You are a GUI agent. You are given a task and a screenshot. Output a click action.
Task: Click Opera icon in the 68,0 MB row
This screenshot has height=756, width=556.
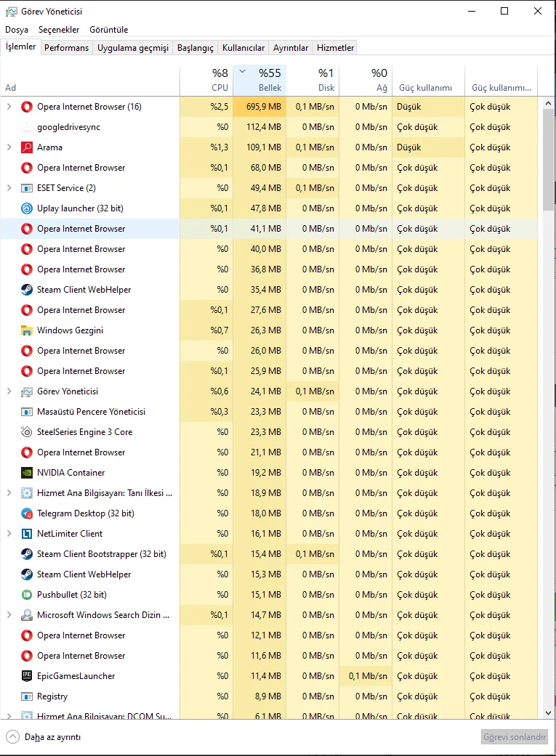(27, 168)
